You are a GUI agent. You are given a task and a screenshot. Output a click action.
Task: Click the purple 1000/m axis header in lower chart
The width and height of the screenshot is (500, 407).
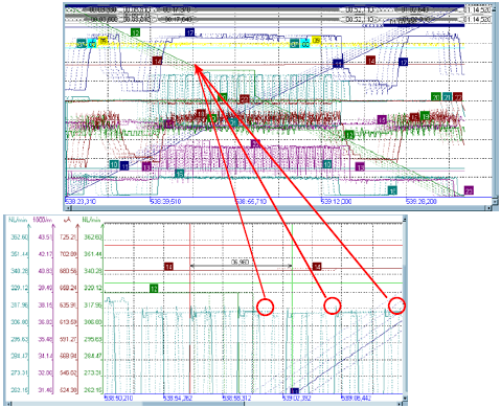43,220
